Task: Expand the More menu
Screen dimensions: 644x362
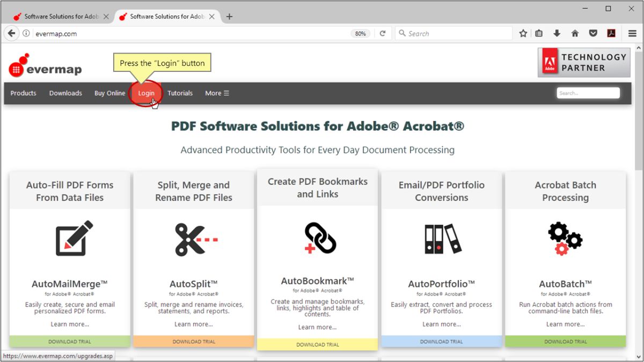Action: 217,93
